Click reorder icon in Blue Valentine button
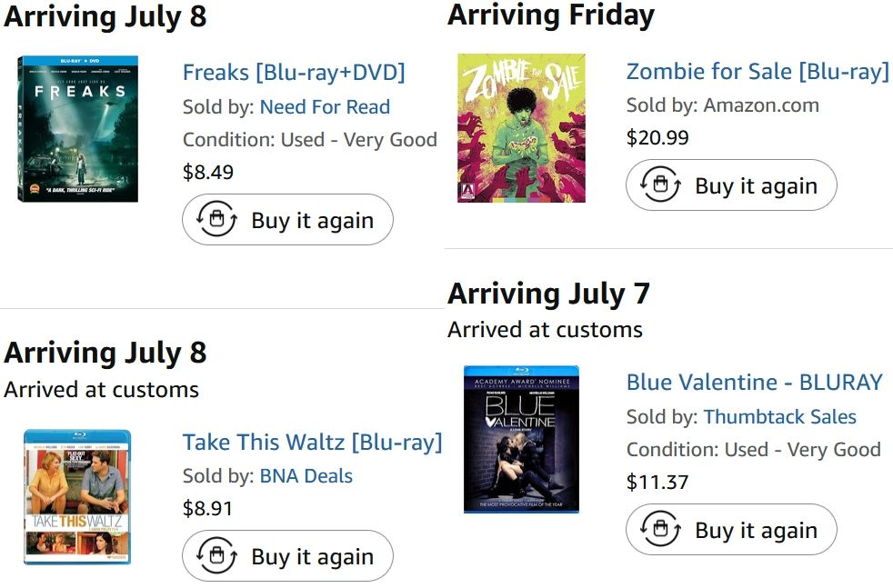Screen dimensions: 893x588 click(660, 529)
